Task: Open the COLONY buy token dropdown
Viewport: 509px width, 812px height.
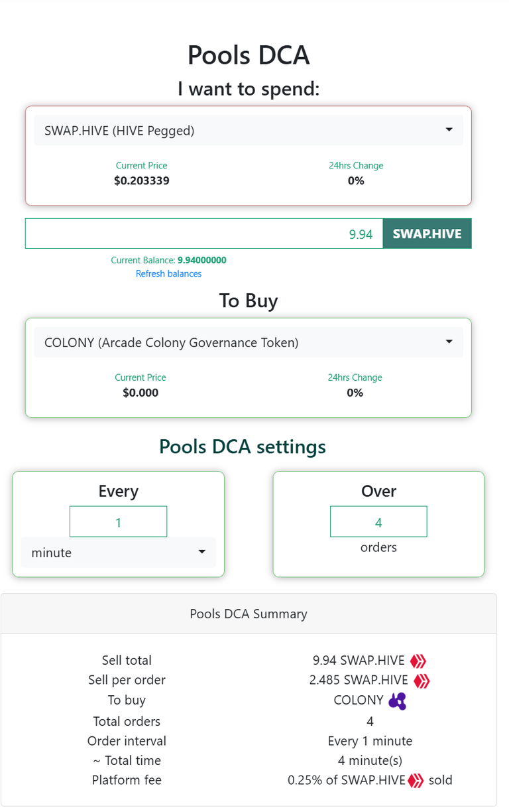Action: (249, 343)
